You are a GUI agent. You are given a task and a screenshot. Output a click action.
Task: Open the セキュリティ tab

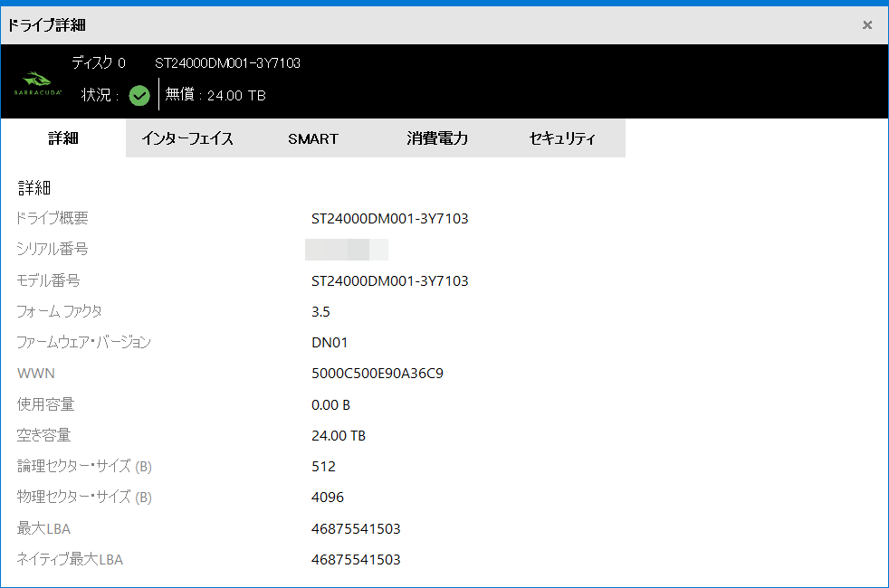click(562, 138)
